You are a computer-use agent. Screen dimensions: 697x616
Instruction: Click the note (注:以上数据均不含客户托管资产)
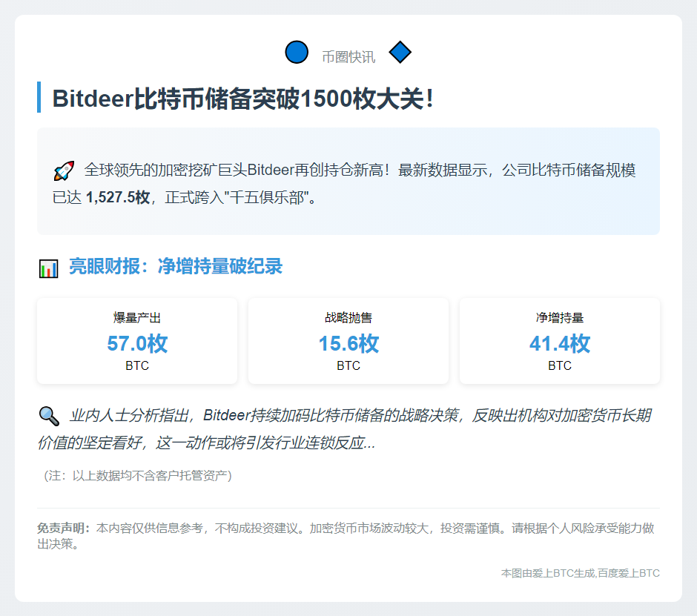pos(138,476)
